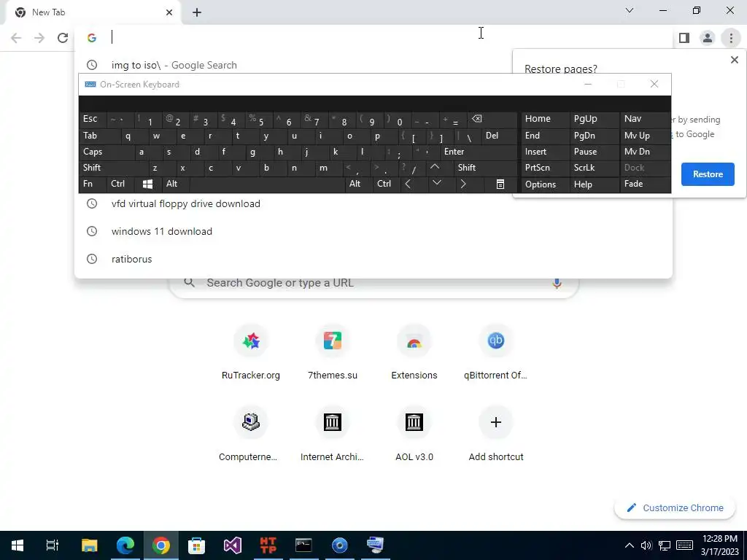Image resolution: width=747 pixels, height=560 pixels.
Task: Toggle left Alt key on On-Screen Keyboard
Action: point(175,184)
